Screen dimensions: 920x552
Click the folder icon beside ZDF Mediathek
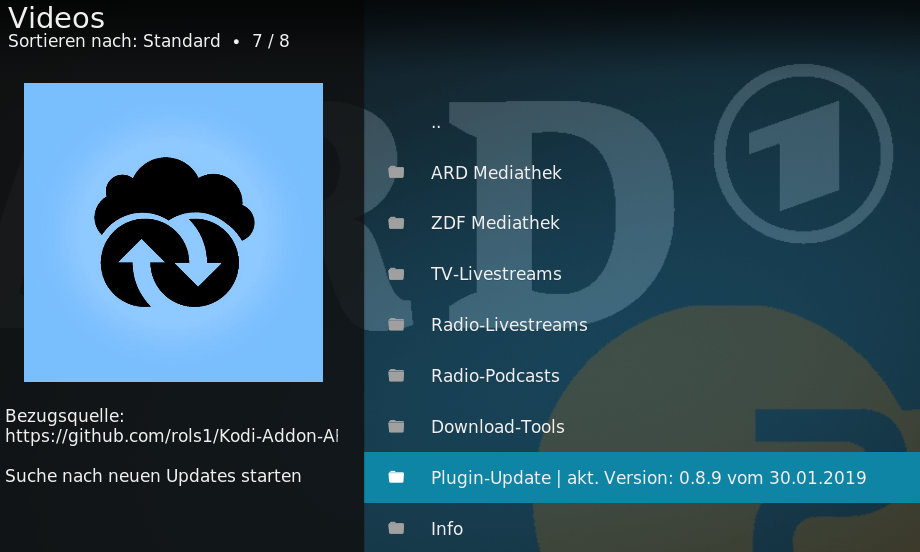[396, 223]
